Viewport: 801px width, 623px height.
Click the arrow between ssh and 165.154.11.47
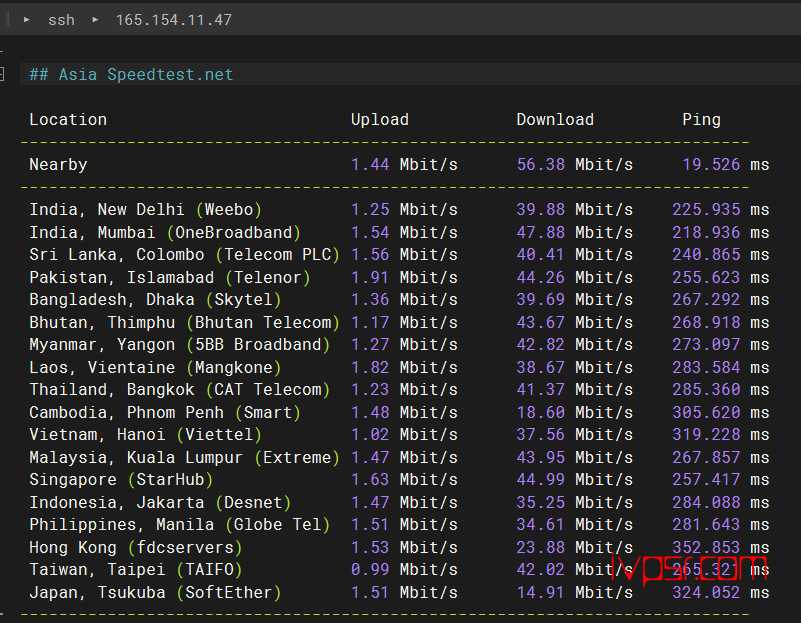coord(95,20)
